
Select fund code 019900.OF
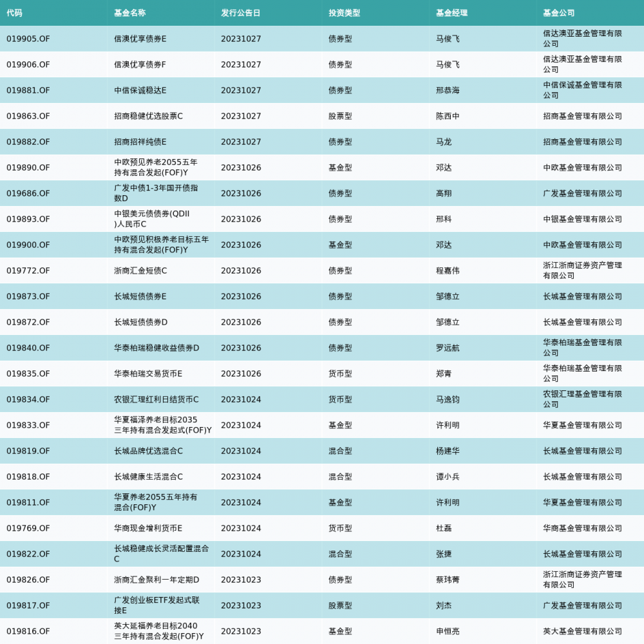tap(28, 245)
